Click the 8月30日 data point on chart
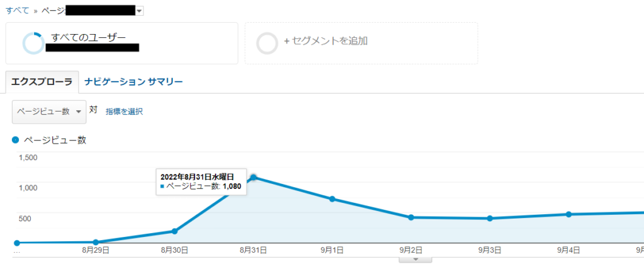 (x=174, y=231)
